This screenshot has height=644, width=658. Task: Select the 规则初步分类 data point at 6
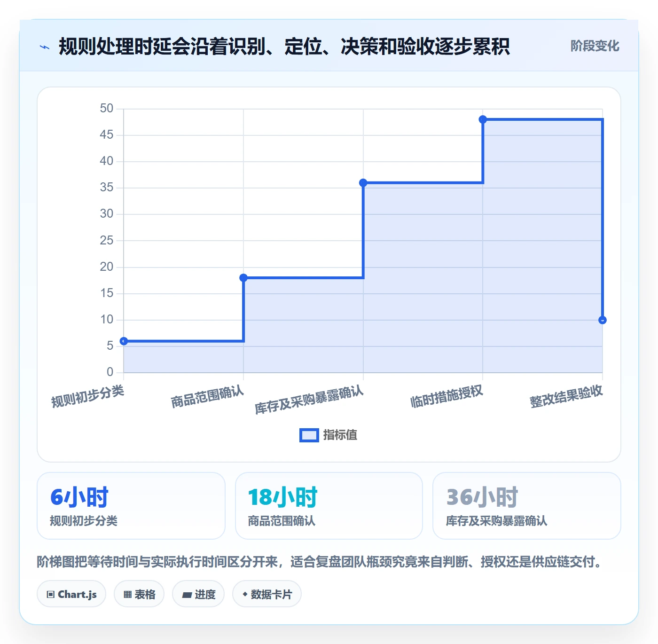(x=124, y=341)
